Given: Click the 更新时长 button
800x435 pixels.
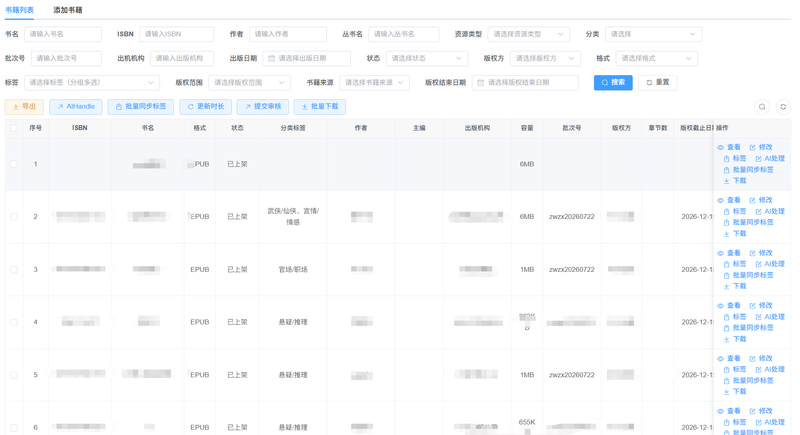Looking at the screenshot, I should pos(206,107).
